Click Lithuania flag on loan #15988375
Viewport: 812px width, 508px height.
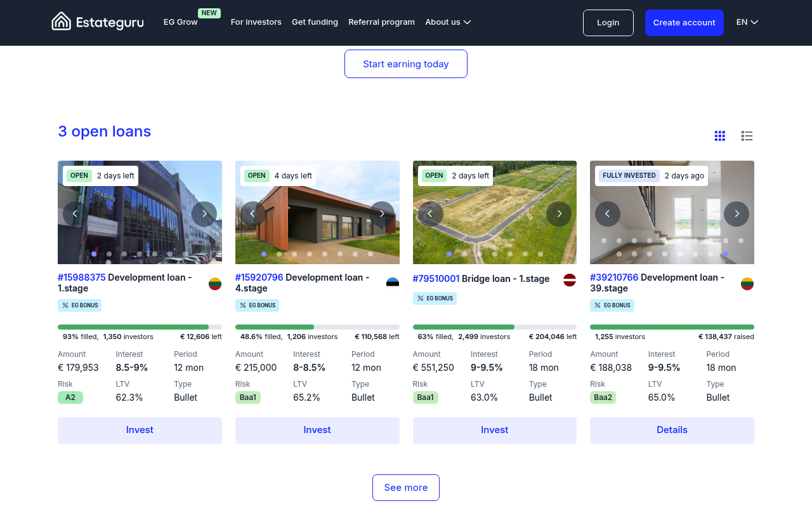coord(215,283)
